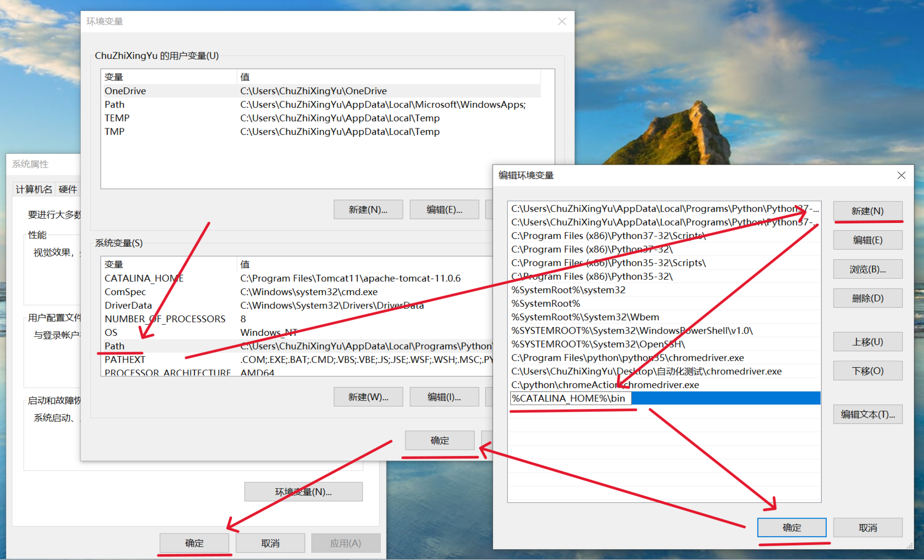Close the 编辑环境变量 dialog with X
This screenshot has height=560, width=924.
(901, 175)
